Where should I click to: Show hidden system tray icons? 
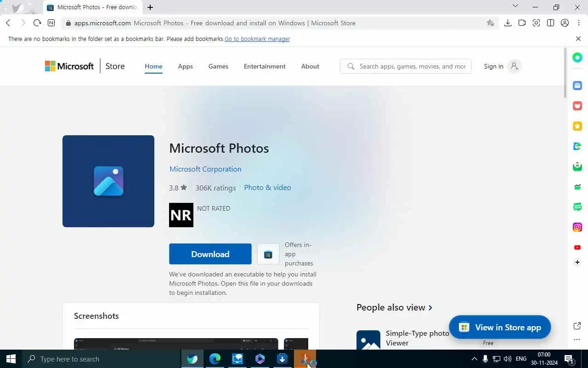point(474,359)
